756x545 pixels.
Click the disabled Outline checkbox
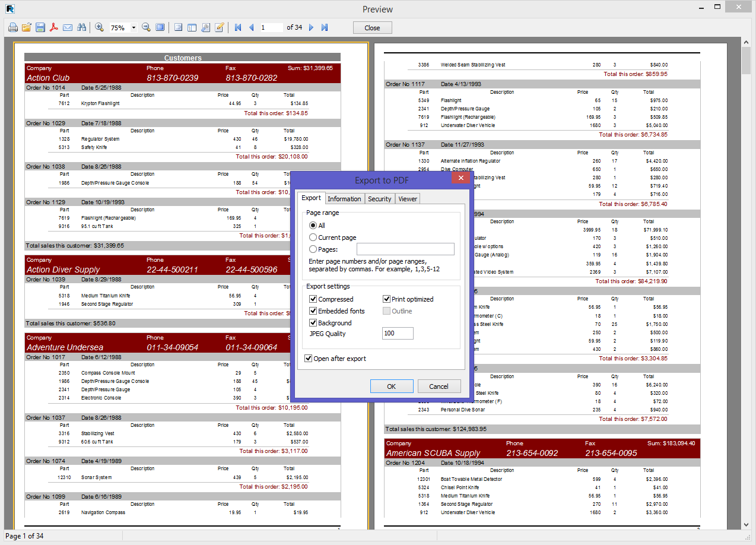pyautogui.click(x=387, y=311)
